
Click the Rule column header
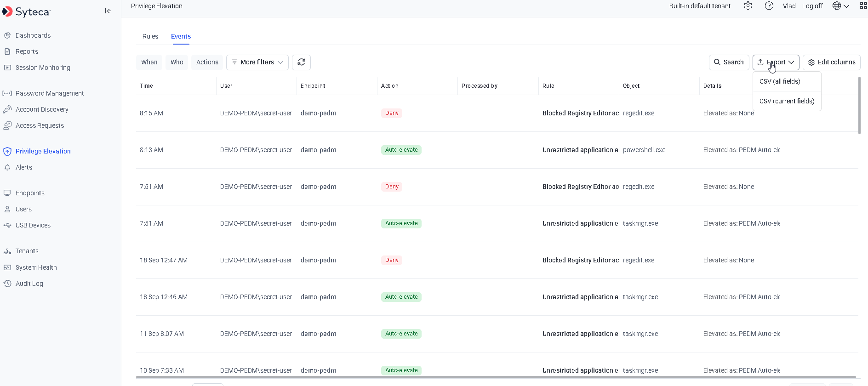[578, 86]
